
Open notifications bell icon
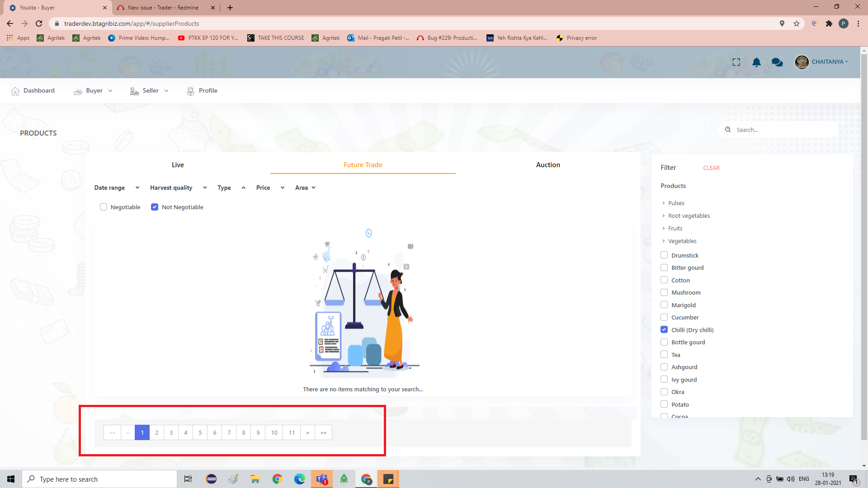pyautogui.click(x=756, y=62)
